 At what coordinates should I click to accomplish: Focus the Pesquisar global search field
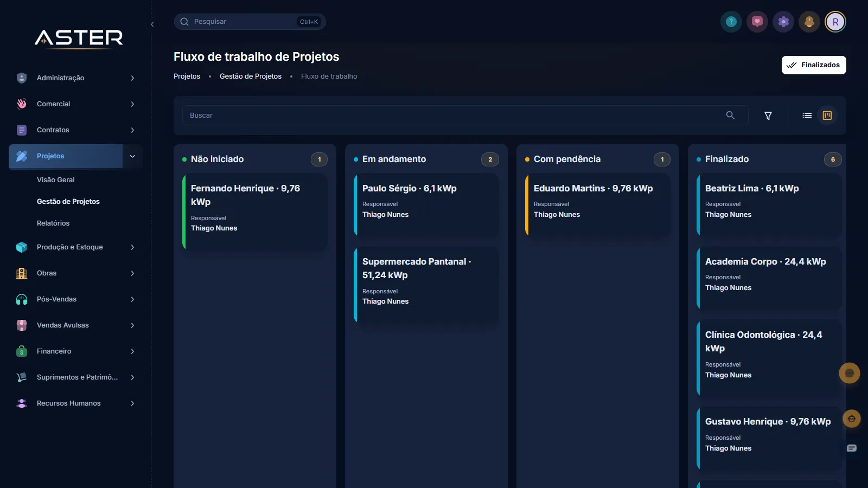coord(250,22)
